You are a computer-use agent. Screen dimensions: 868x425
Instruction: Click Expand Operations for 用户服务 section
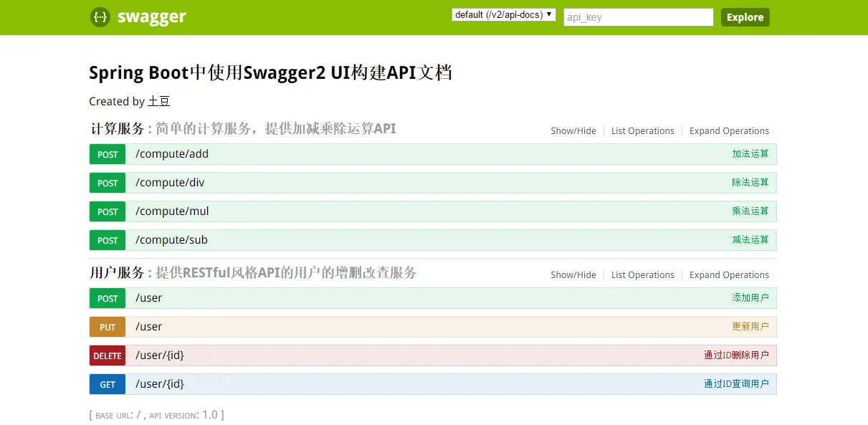tap(729, 275)
